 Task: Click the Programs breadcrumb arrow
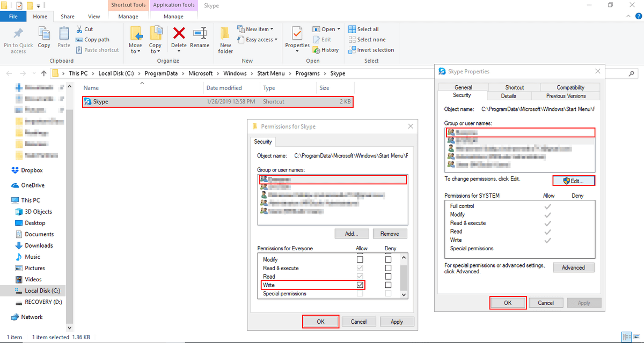(326, 73)
